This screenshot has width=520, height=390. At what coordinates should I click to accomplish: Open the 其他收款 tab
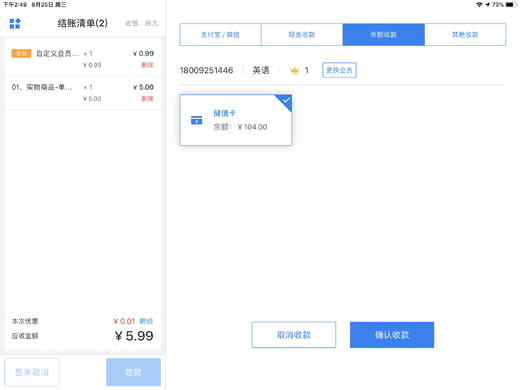[x=465, y=34]
